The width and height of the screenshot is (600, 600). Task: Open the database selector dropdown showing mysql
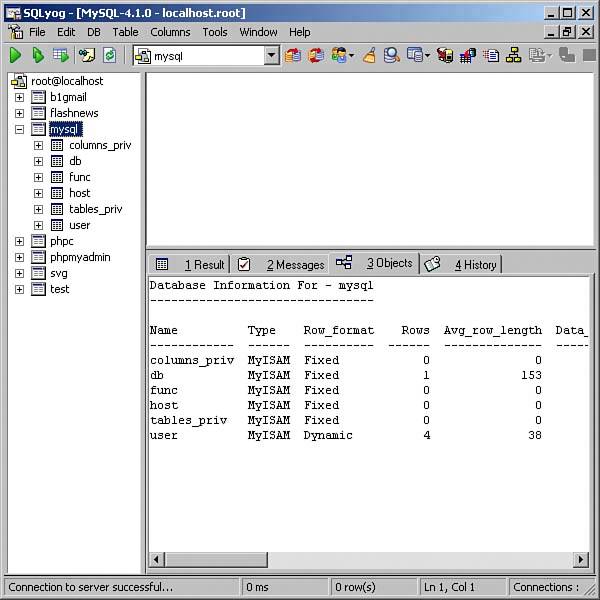click(x=271, y=57)
